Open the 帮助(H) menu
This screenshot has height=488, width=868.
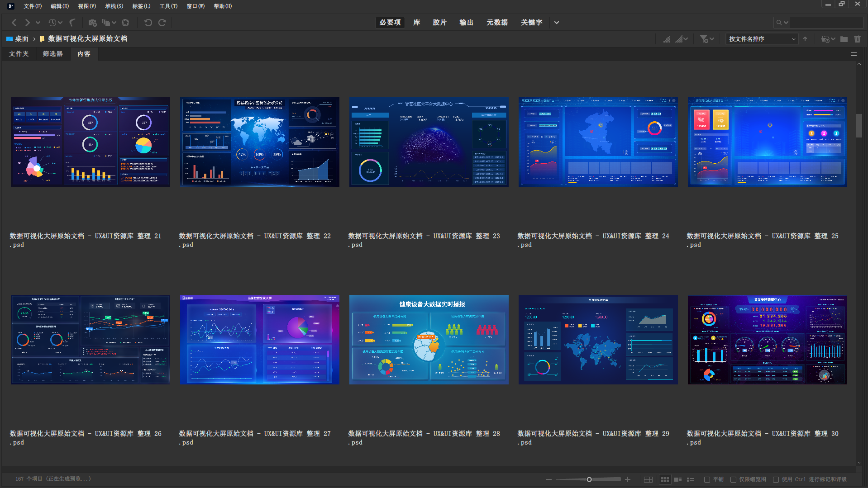[223, 6]
